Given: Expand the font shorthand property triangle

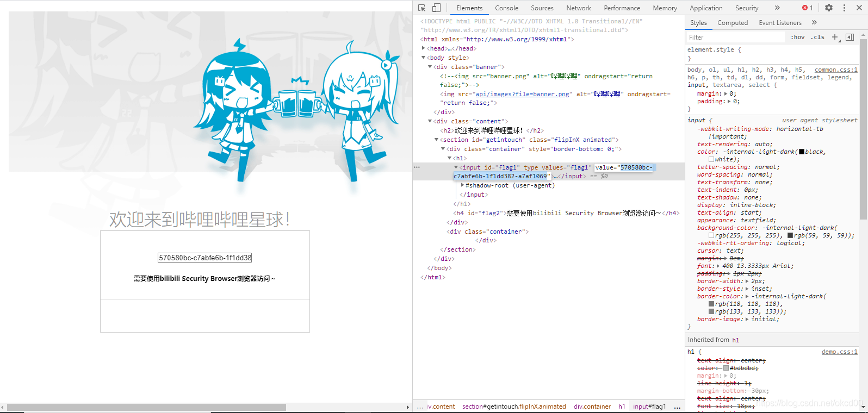Looking at the screenshot, I should 718,266.
